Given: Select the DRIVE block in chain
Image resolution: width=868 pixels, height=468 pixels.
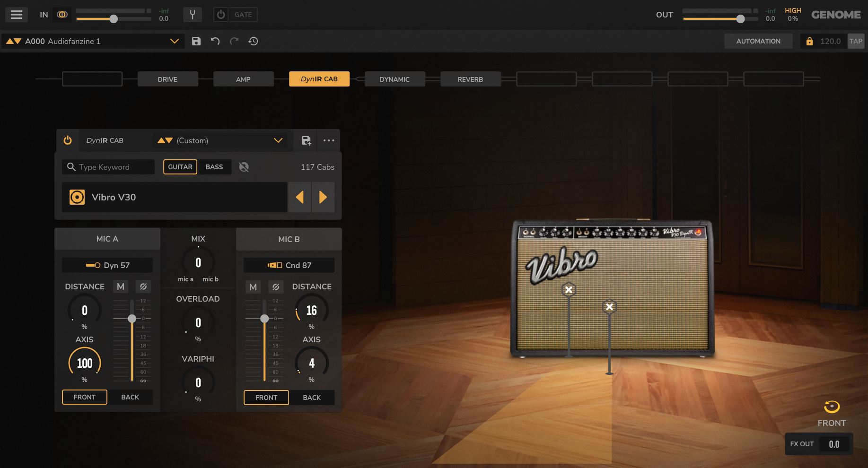Looking at the screenshot, I should click(167, 79).
